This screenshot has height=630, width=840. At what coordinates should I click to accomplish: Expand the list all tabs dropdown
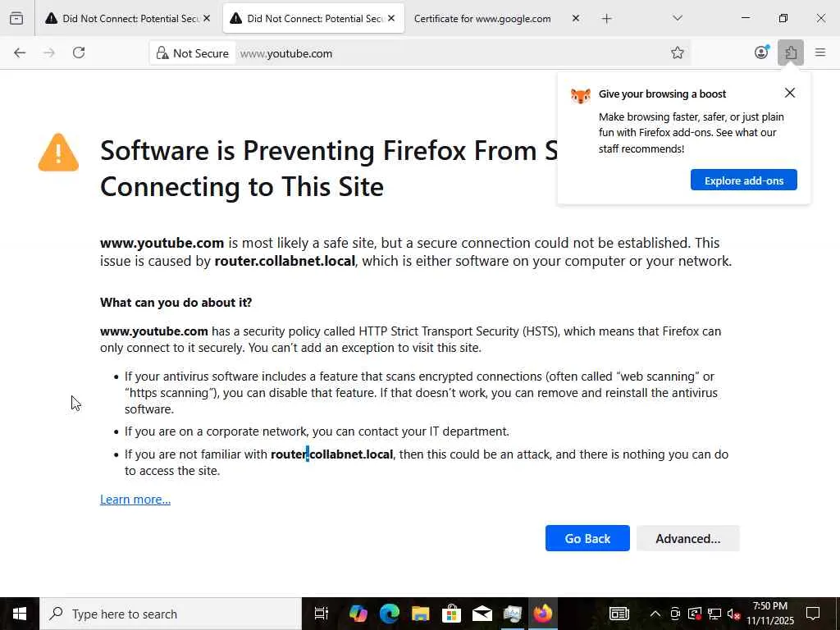(677, 18)
